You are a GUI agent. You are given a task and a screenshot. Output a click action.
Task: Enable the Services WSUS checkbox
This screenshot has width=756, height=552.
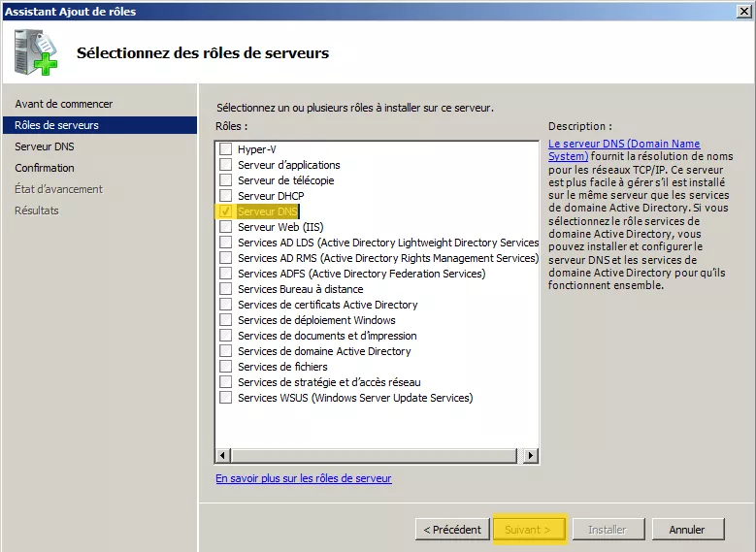click(x=225, y=397)
